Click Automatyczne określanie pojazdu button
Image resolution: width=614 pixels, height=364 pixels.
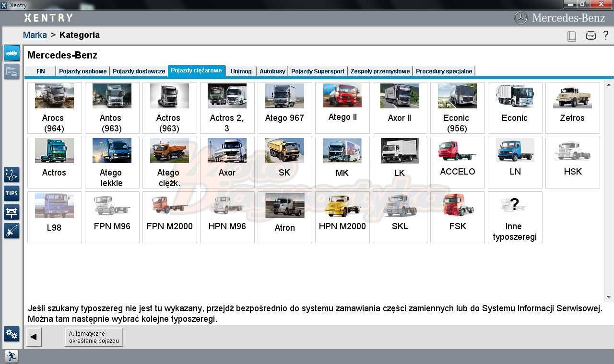[x=94, y=337]
